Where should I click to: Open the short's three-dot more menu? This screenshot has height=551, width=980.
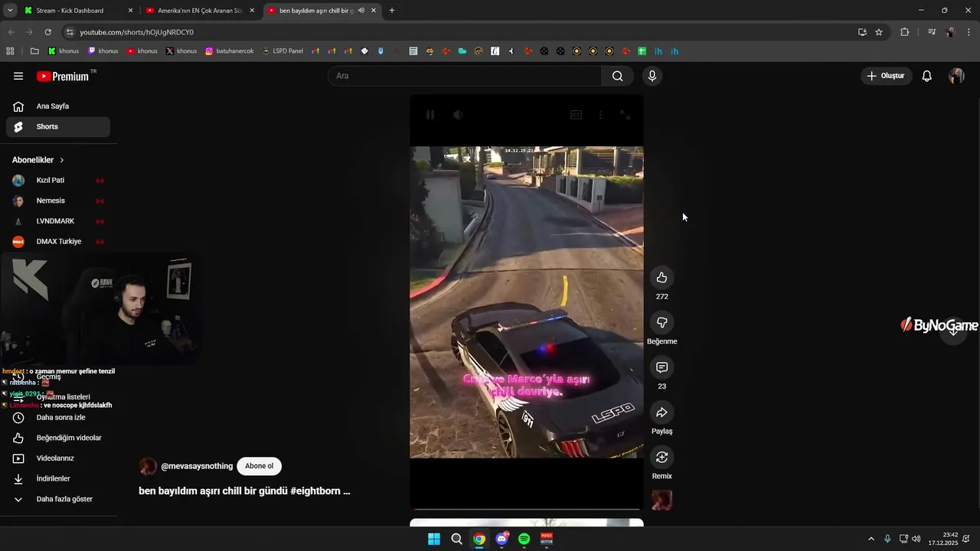pos(600,115)
